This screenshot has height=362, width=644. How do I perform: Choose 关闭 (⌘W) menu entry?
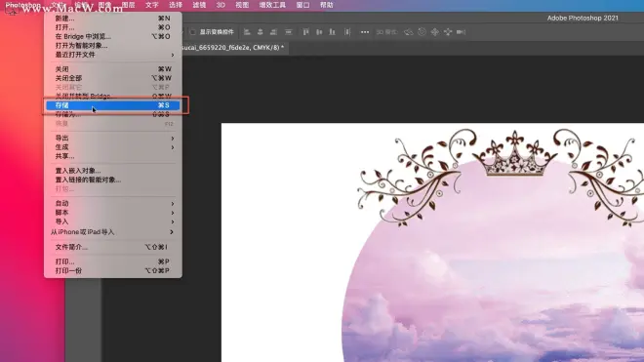(113, 69)
